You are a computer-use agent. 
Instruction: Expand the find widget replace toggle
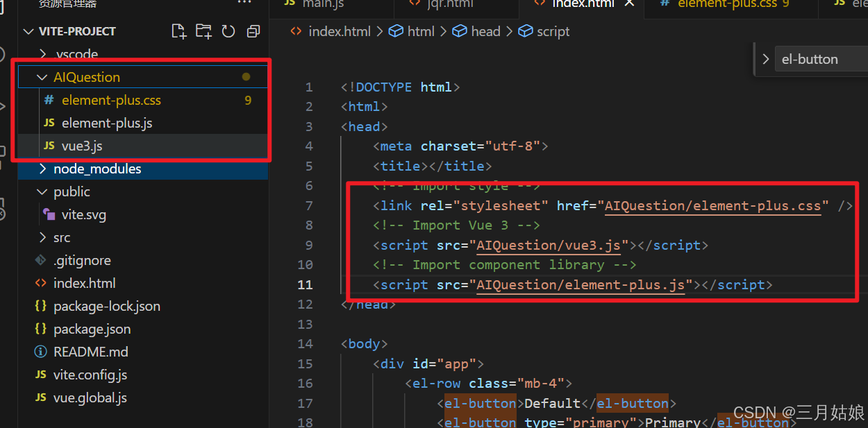tap(766, 59)
